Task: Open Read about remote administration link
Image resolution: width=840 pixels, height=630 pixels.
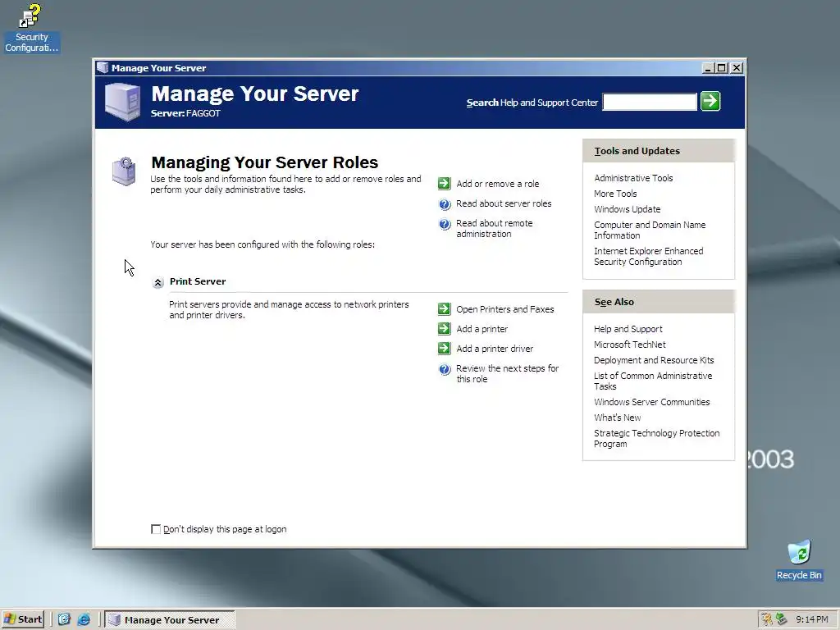Action: 495,229
